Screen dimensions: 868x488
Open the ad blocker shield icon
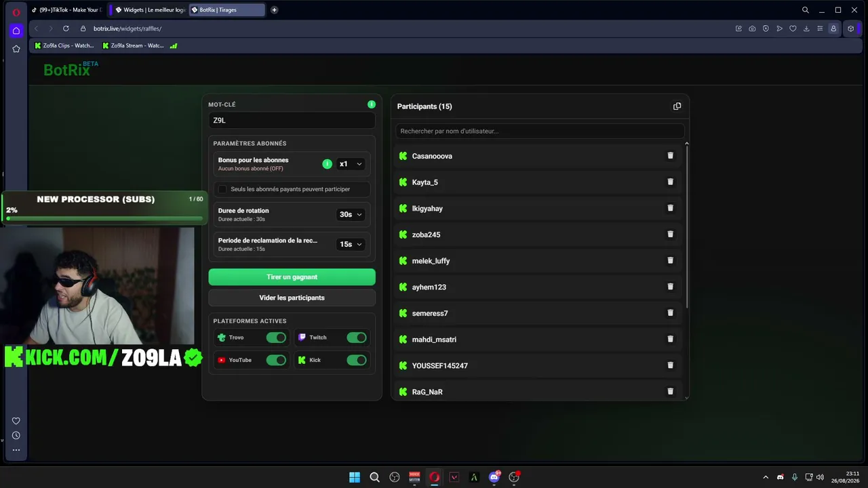click(x=766, y=28)
